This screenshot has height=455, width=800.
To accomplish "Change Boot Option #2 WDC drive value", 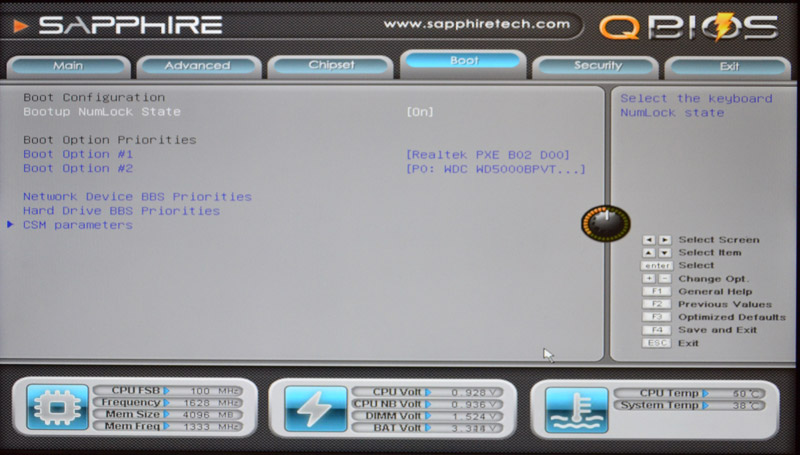I will (x=495, y=169).
